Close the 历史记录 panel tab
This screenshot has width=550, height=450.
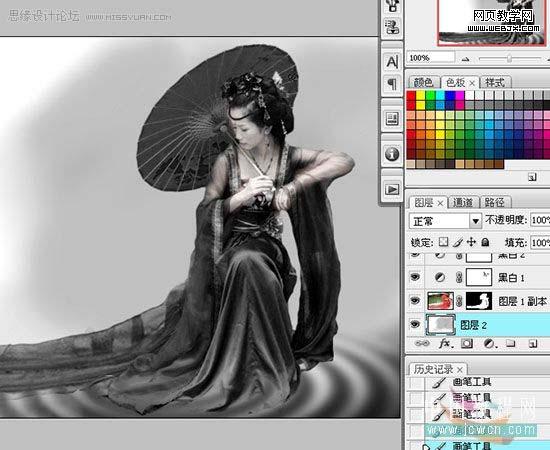click(460, 369)
